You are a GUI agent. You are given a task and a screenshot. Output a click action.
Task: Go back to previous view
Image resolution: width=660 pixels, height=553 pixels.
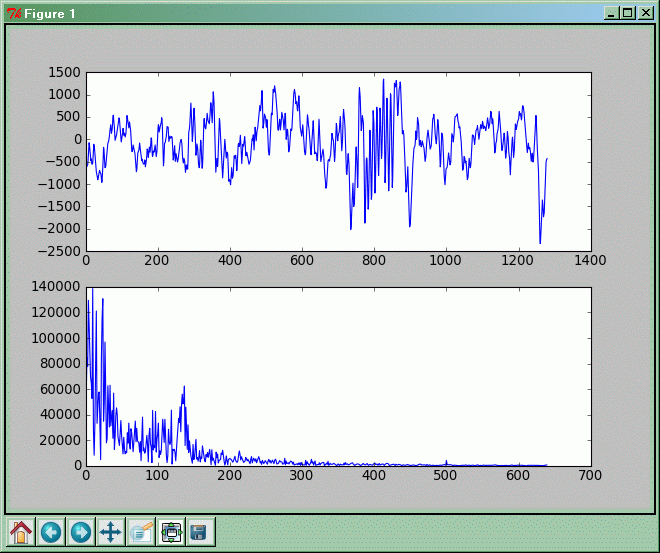51,532
